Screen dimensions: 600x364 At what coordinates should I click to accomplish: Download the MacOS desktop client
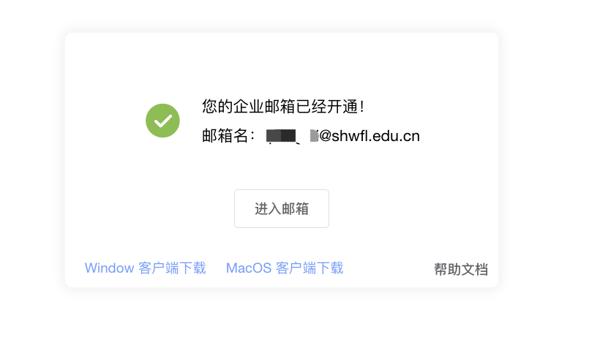click(285, 268)
